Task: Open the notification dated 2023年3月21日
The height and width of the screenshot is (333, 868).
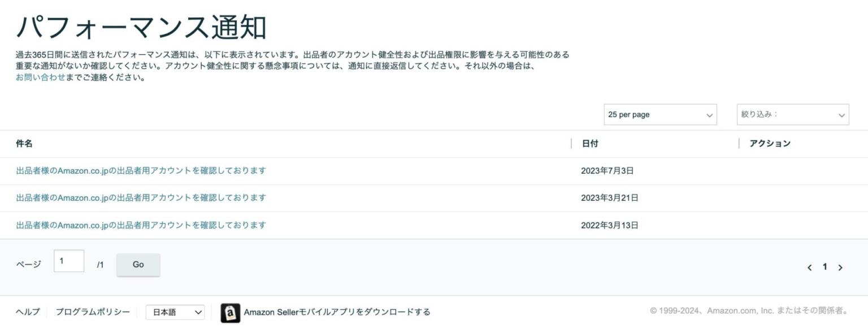Action: (141, 198)
